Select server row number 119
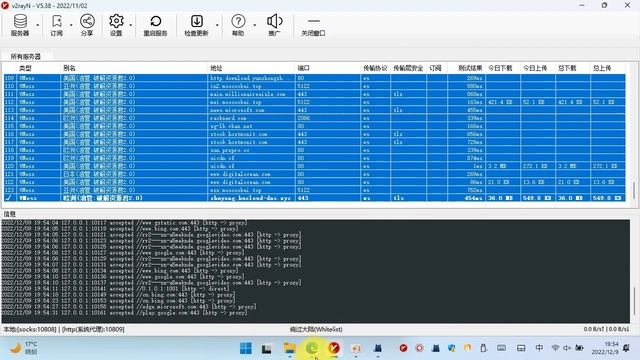The image size is (640, 360). pyautogui.click(x=314, y=158)
